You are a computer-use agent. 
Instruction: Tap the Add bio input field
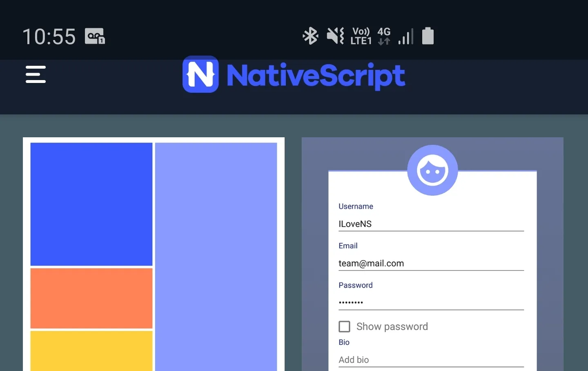(x=431, y=360)
